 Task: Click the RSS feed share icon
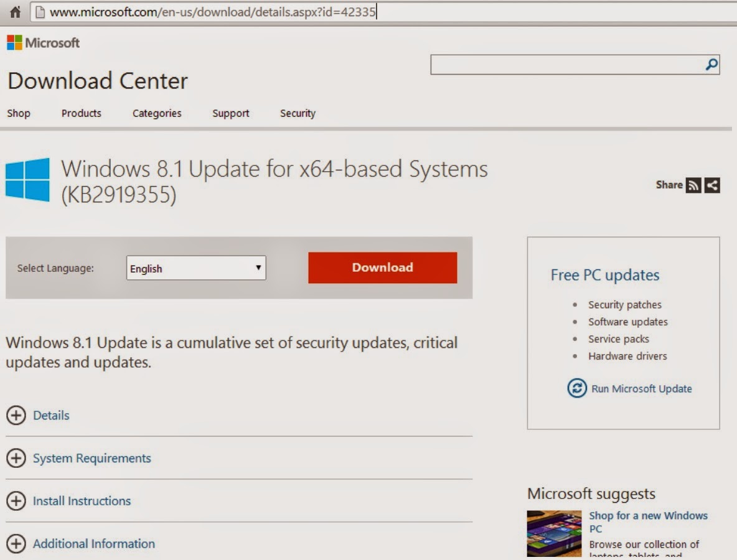[x=693, y=185]
